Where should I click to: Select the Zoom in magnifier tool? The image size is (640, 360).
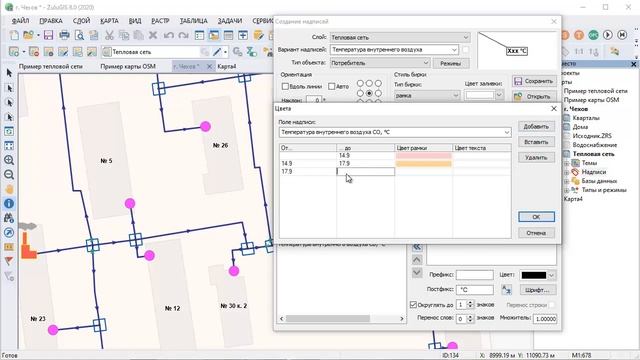click(9, 160)
